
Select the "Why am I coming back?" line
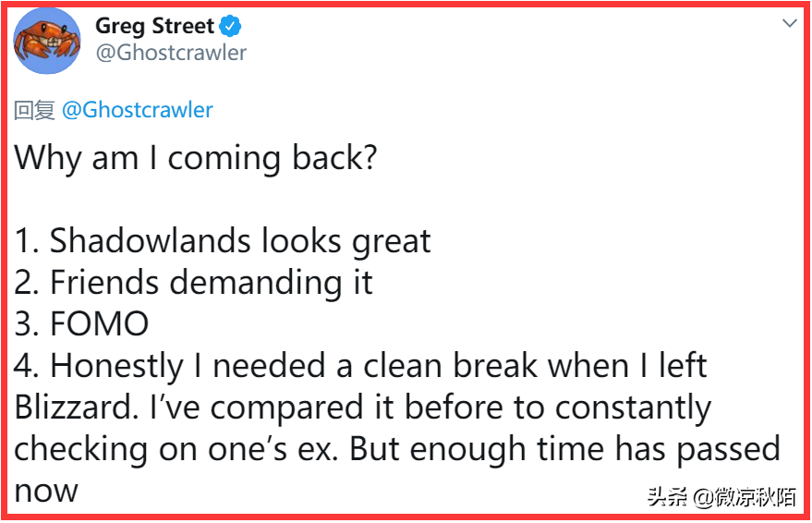[x=195, y=158]
